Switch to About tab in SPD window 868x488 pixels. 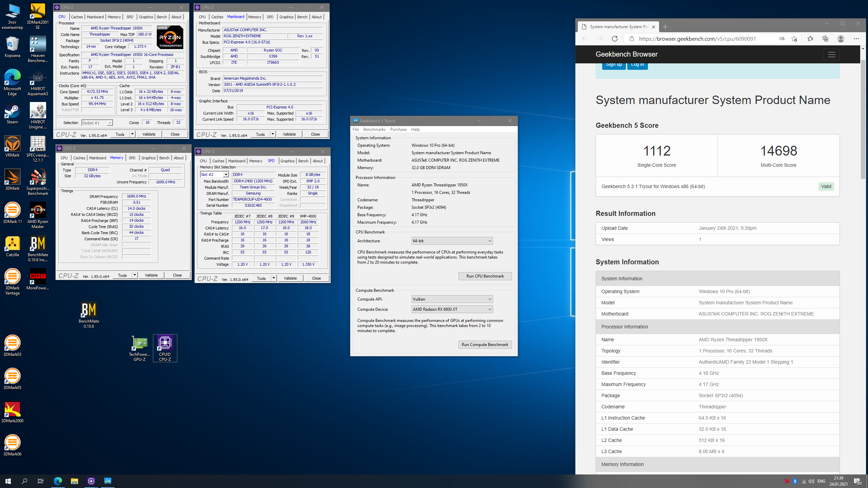318,161
